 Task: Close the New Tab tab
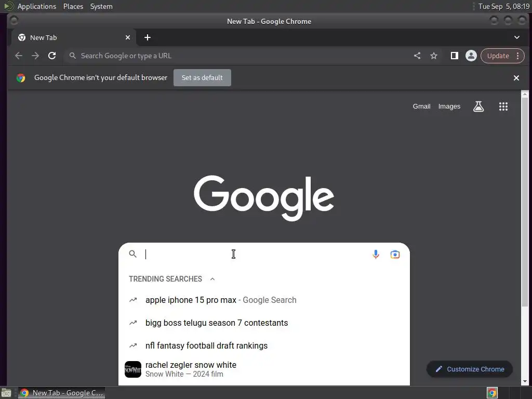tap(128, 37)
